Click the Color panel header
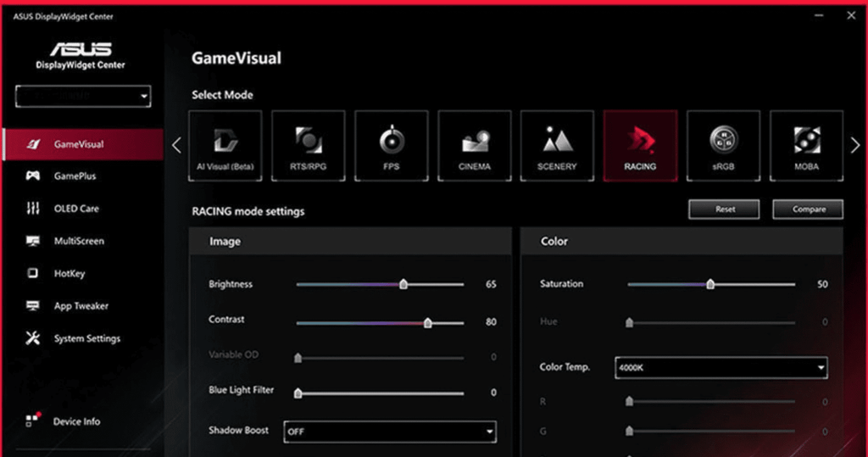This screenshot has height=457, width=868. pyautogui.click(x=682, y=241)
